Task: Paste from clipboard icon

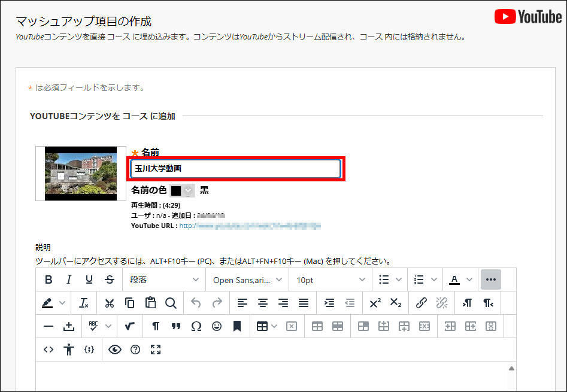Action: tap(150, 303)
